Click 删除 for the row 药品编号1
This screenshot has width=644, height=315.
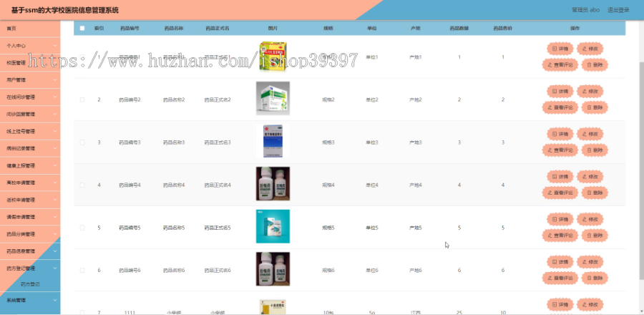(595, 65)
